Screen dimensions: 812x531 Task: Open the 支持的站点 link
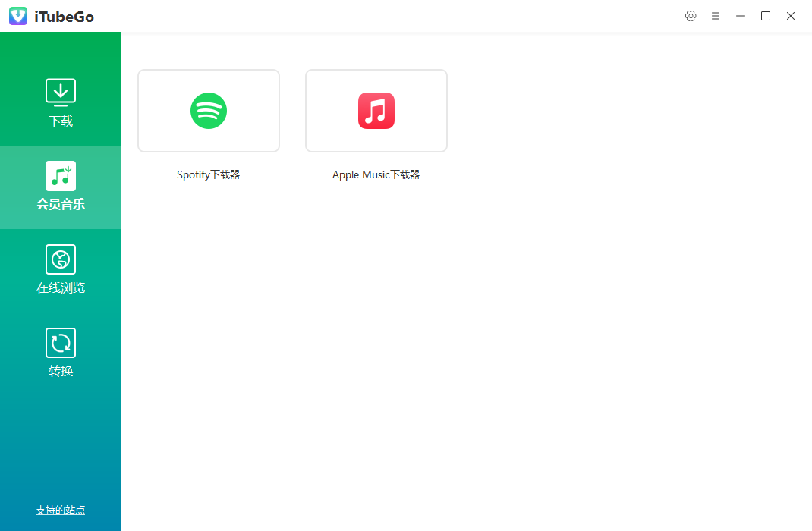point(61,511)
